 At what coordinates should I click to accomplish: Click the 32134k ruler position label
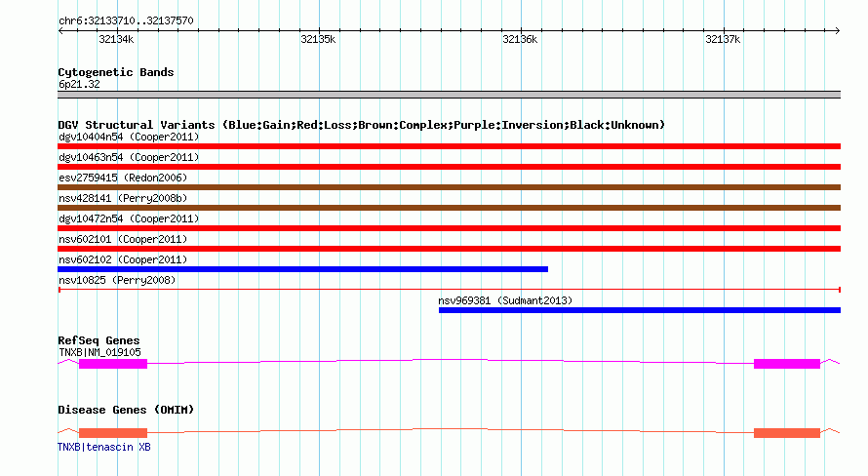pyautogui.click(x=116, y=39)
